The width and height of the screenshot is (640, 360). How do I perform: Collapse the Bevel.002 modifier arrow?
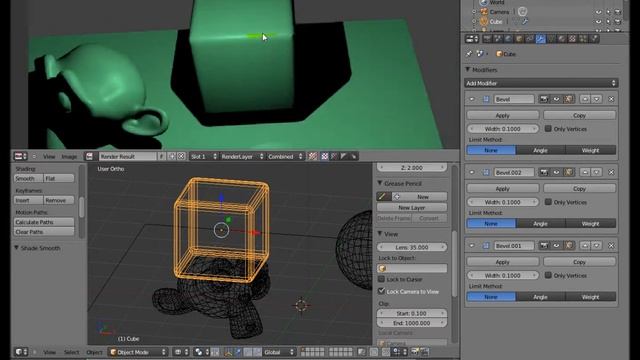tap(472, 173)
